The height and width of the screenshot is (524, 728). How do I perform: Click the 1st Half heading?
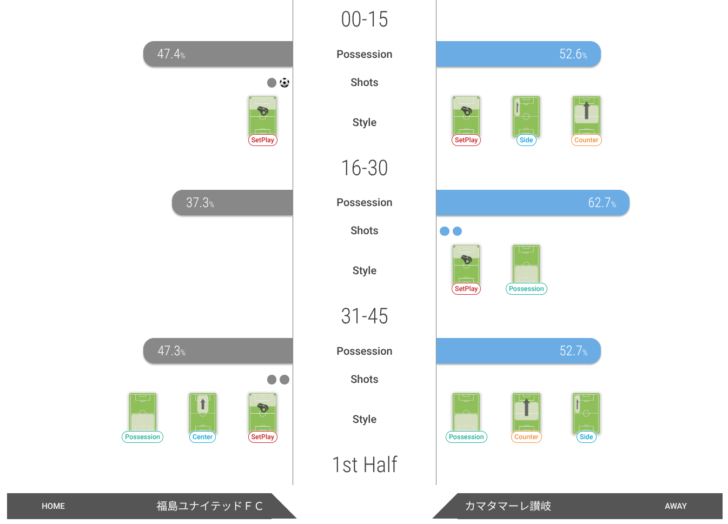[x=364, y=465]
